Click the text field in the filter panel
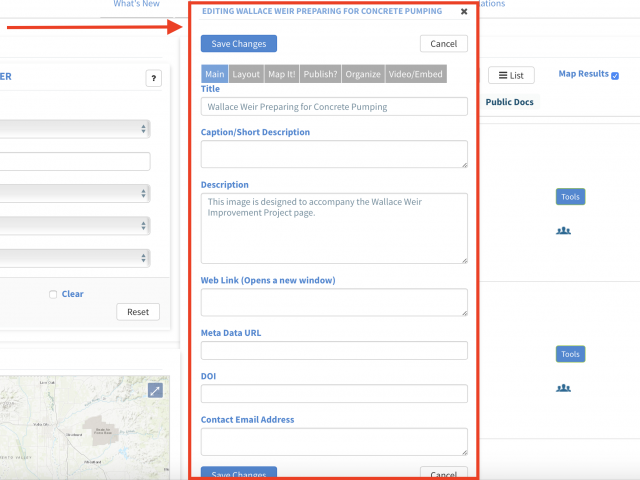The width and height of the screenshot is (640, 480). coord(75,161)
